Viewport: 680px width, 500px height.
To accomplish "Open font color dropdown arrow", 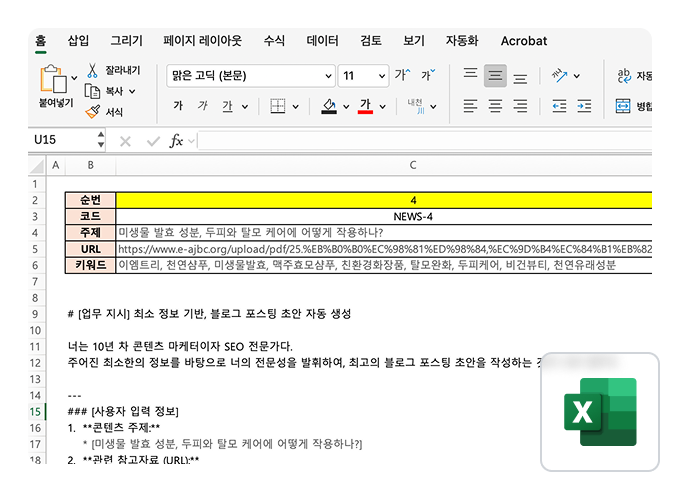I will tap(382, 107).
